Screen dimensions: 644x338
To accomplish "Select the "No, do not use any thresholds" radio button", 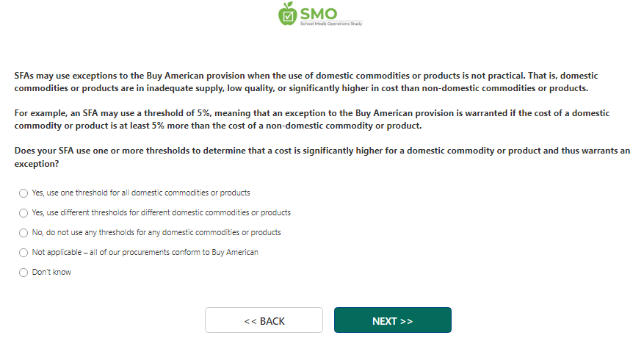I will 23,233.
